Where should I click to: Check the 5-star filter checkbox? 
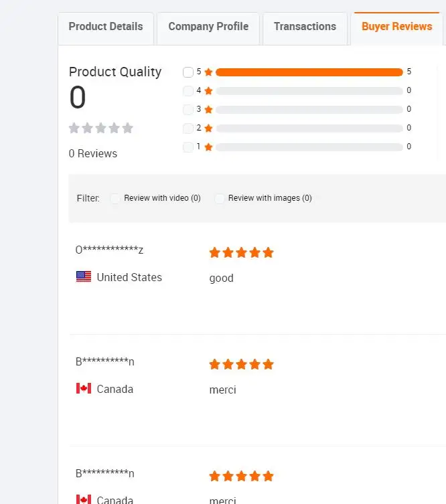tap(188, 72)
